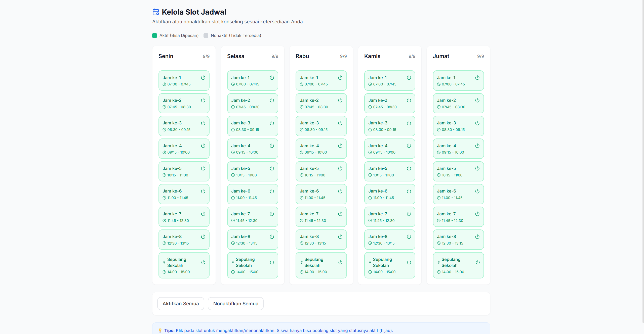Image resolution: width=644 pixels, height=334 pixels.
Task: Toggle Selasa Jam ke-6 slot 11:00 - 11:45
Action: click(252, 194)
